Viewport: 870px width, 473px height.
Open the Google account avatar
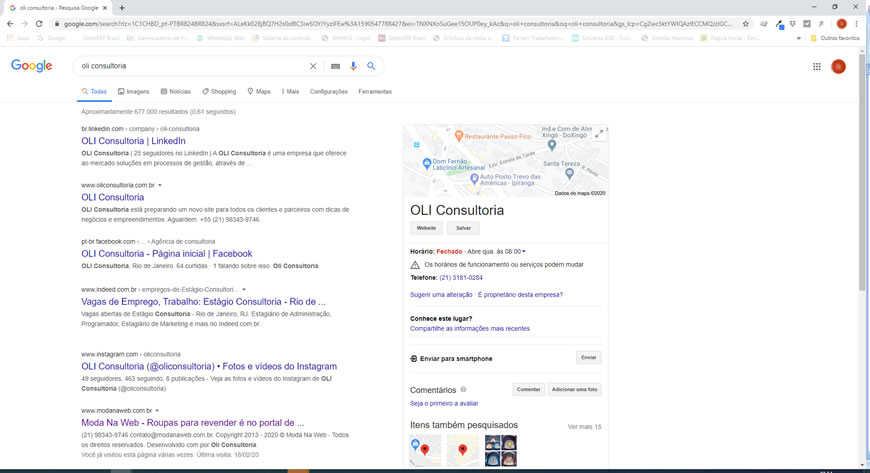click(838, 66)
